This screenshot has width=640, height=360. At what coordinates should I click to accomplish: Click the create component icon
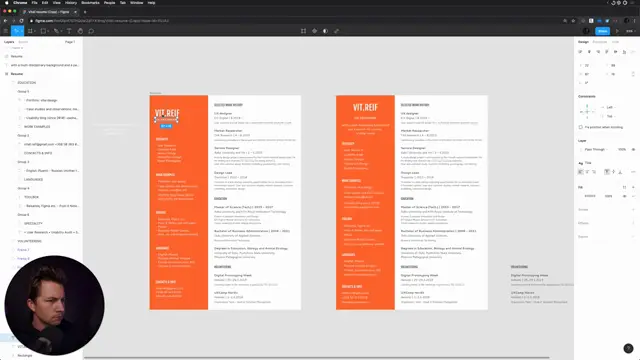click(314, 31)
